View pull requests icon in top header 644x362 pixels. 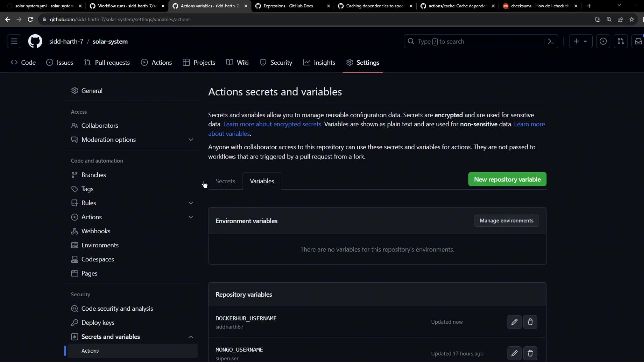click(x=621, y=42)
